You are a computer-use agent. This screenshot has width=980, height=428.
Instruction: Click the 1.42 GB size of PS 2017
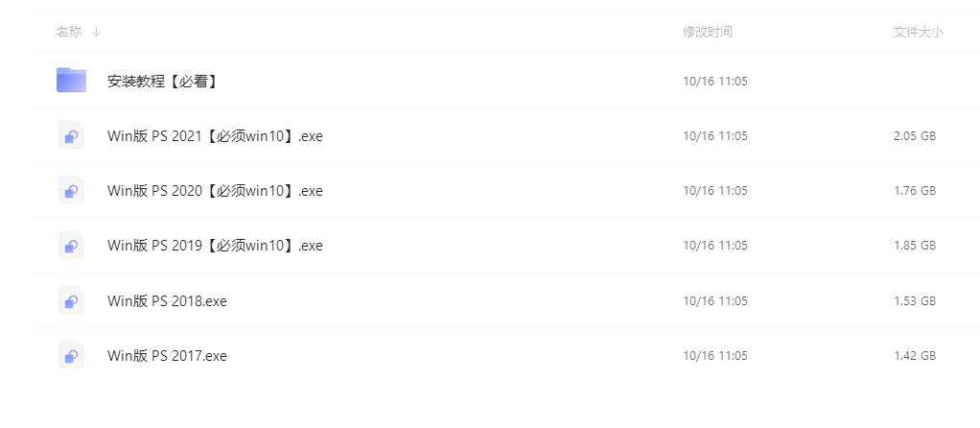(x=915, y=356)
